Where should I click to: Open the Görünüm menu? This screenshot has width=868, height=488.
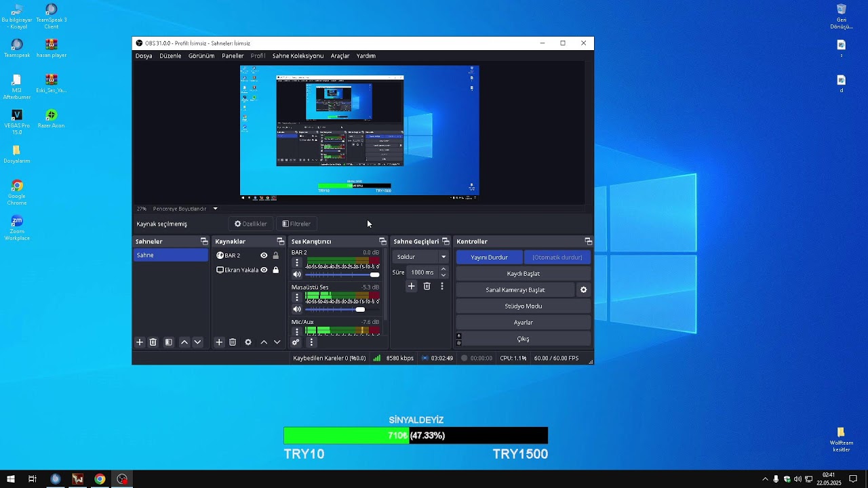tap(201, 56)
